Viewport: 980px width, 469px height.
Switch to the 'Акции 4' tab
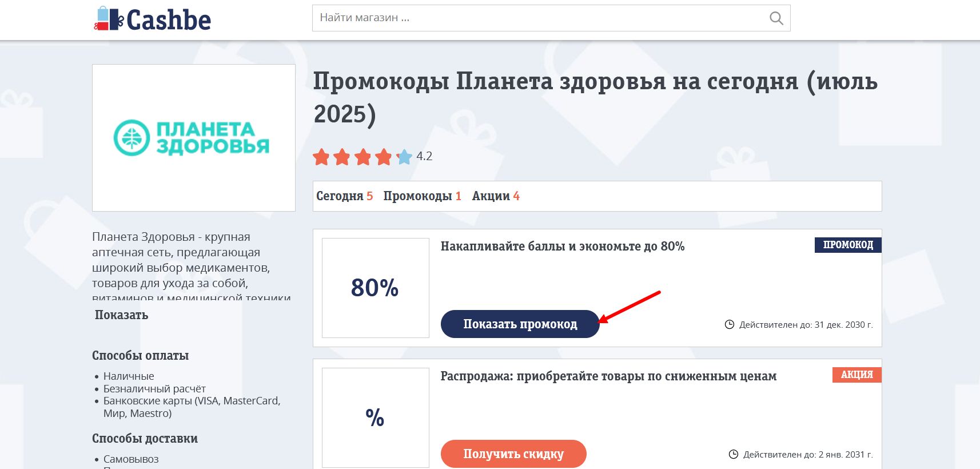coord(496,196)
